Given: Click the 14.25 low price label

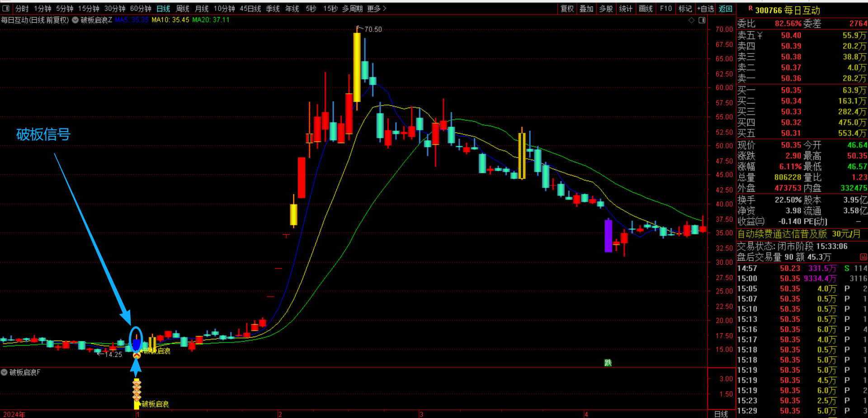Looking at the screenshot, I should 113,355.
